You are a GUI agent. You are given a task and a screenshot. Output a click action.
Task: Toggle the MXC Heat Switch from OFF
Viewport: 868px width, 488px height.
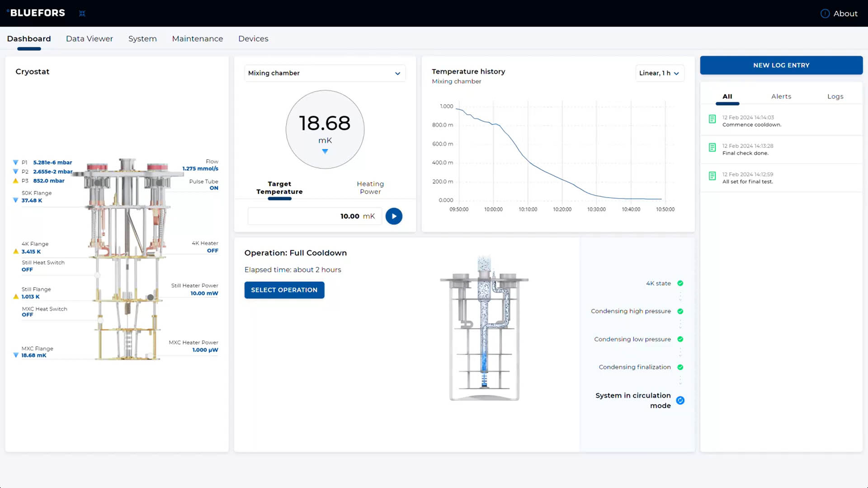(x=27, y=314)
